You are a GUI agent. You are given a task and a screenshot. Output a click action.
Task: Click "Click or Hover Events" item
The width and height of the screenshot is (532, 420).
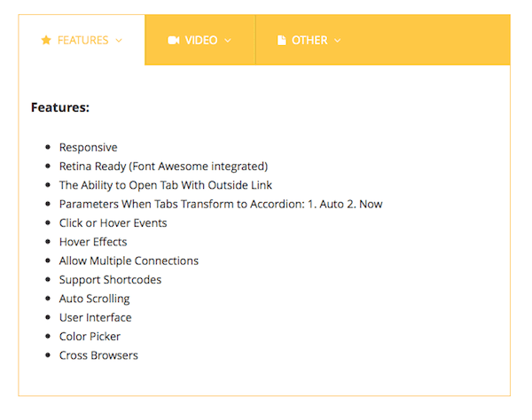point(113,222)
